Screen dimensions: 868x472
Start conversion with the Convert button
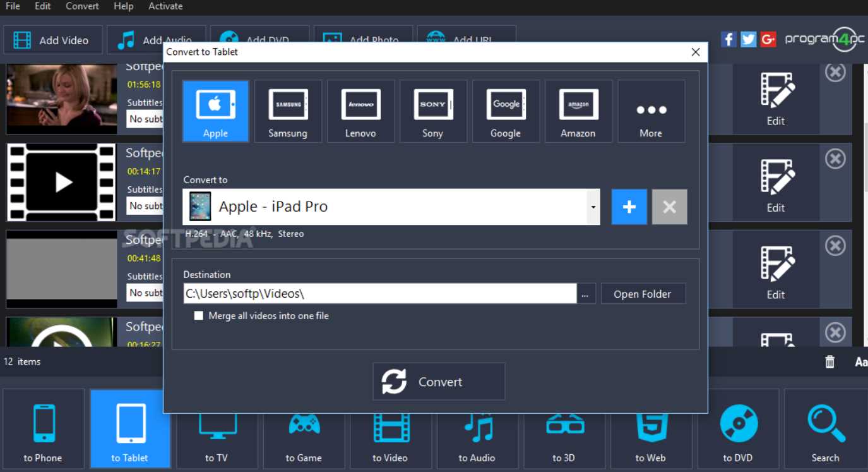pyautogui.click(x=439, y=382)
